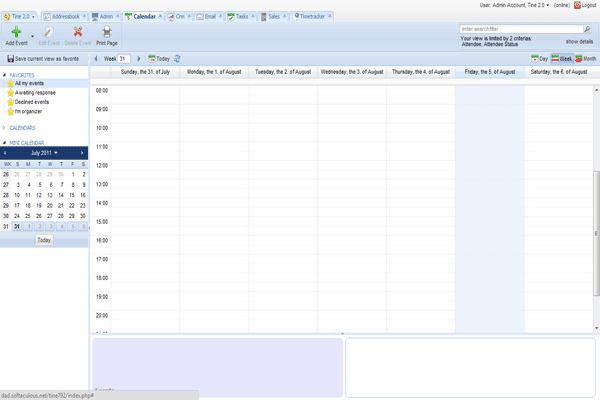
Task: Open the Addressbook tab
Action: coord(62,17)
